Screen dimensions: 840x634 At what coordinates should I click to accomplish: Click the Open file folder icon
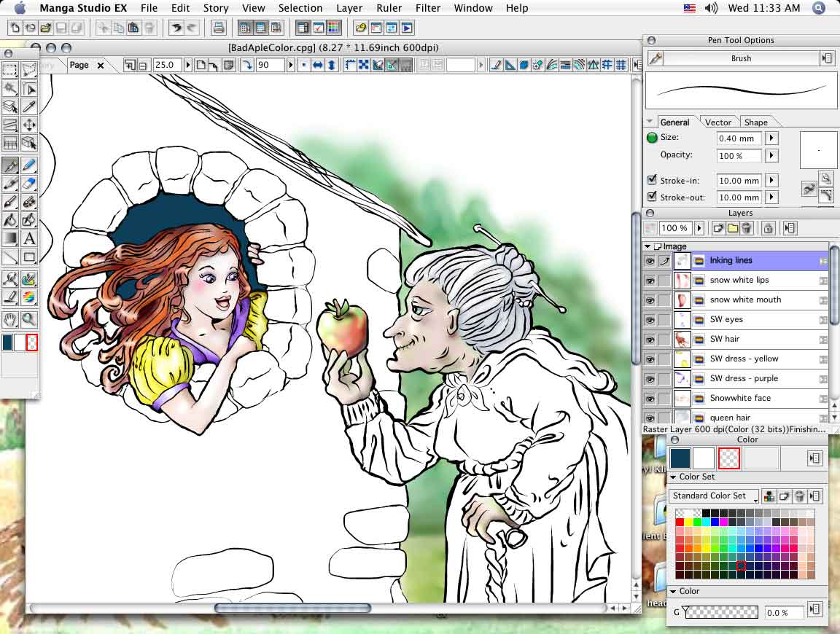point(46,28)
